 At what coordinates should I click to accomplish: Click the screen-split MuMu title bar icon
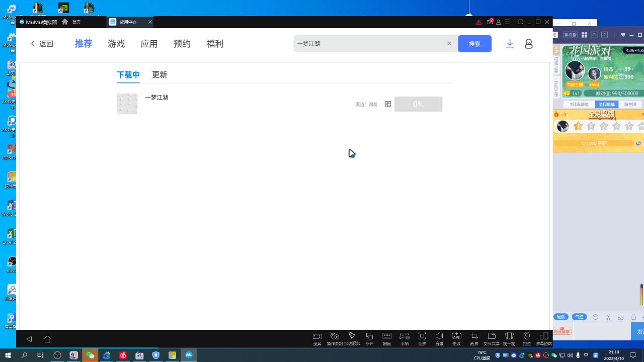521,22
